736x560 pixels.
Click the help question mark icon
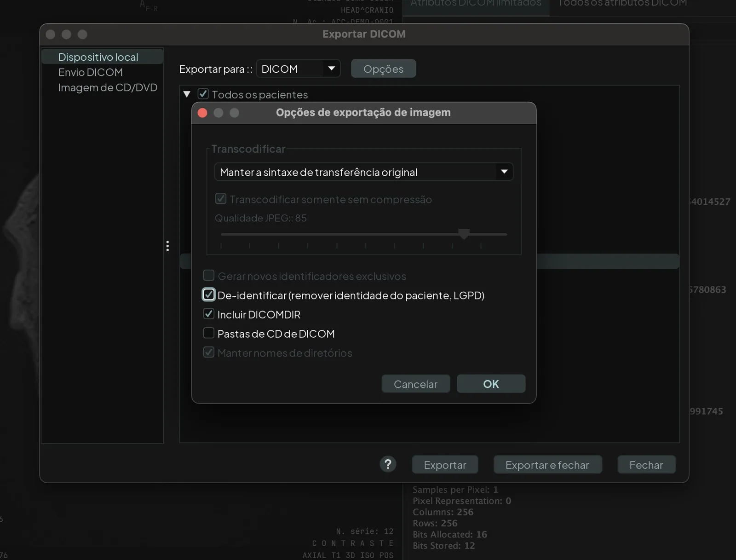(388, 464)
